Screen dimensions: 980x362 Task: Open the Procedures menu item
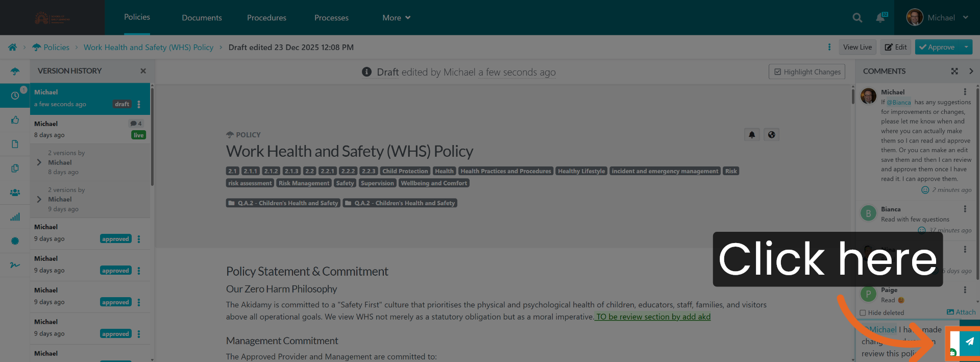click(x=266, y=18)
